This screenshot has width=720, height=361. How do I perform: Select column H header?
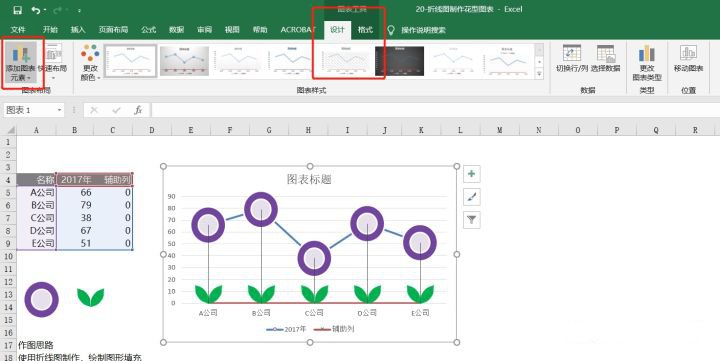pos(308,130)
